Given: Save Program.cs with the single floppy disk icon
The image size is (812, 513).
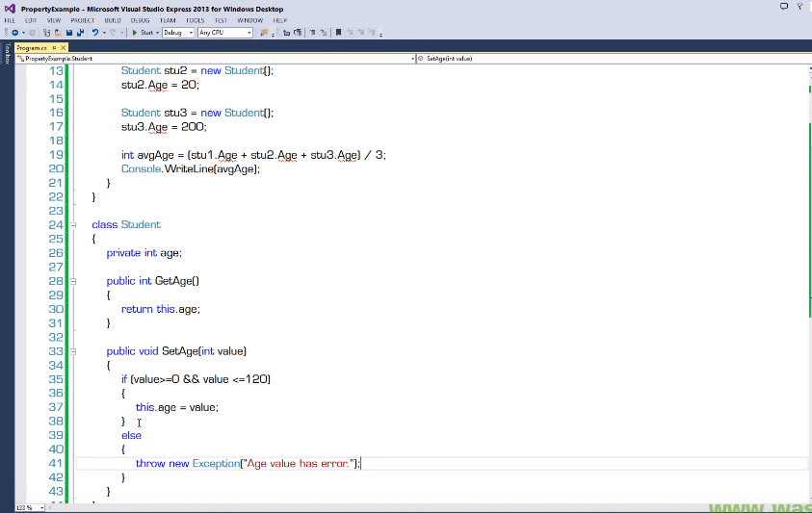Looking at the screenshot, I should (69, 33).
